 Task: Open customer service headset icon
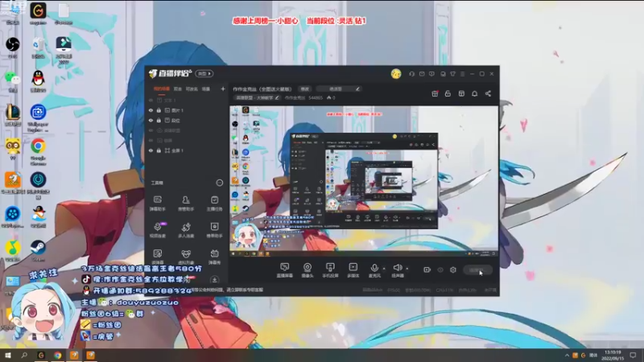(411, 74)
